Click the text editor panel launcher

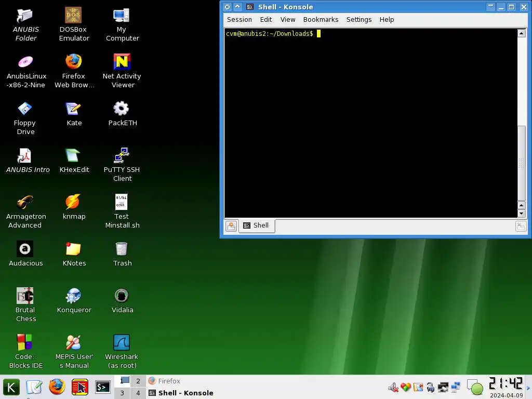coord(34,388)
